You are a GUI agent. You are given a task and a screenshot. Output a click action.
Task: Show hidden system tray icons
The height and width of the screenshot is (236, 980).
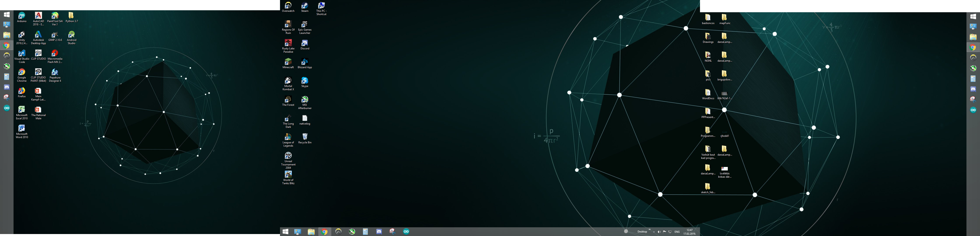(x=654, y=232)
